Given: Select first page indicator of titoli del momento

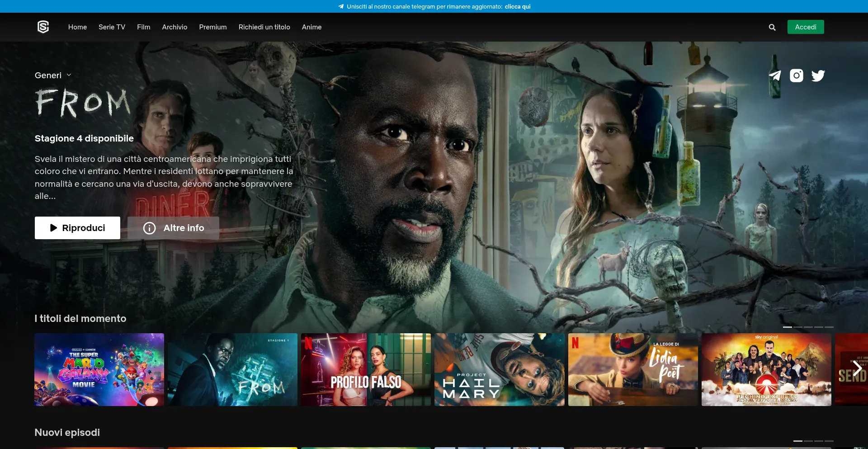Looking at the screenshot, I should point(788,327).
